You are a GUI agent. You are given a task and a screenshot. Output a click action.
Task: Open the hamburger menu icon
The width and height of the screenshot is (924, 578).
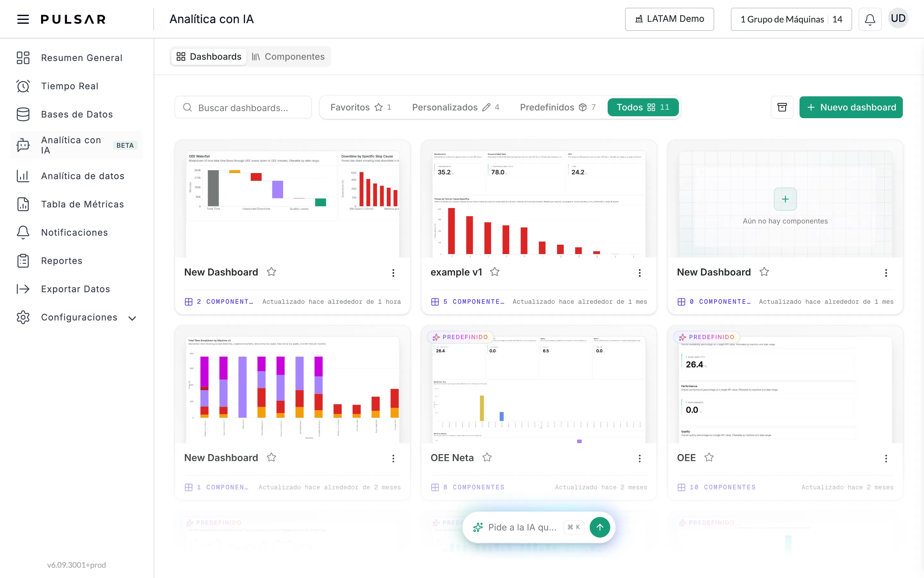(23, 19)
